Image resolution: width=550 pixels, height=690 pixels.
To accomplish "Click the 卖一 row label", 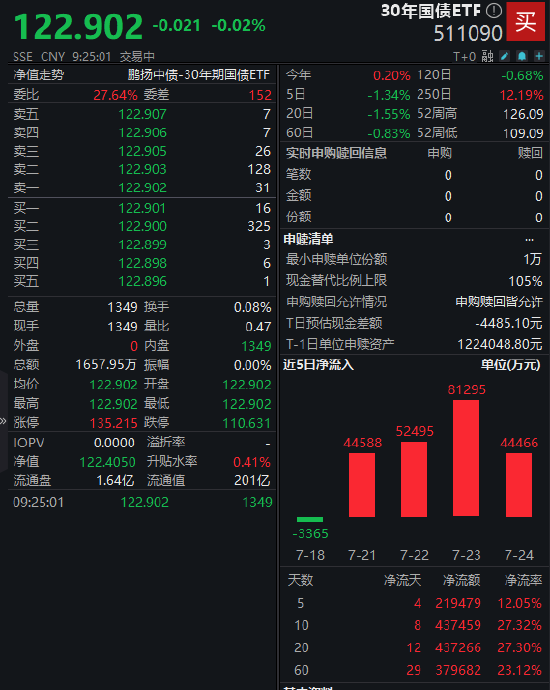I will pyautogui.click(x=26, y=188).
